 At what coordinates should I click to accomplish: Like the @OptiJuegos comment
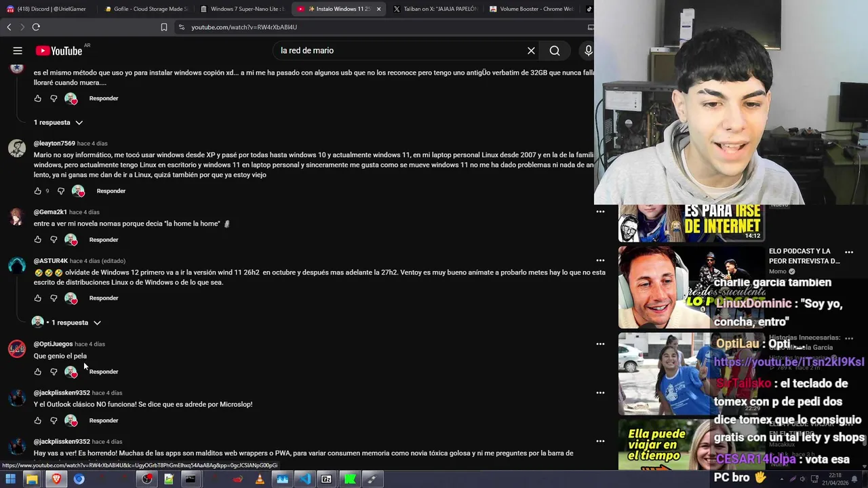pyautogui.click(x=38, y=372)
